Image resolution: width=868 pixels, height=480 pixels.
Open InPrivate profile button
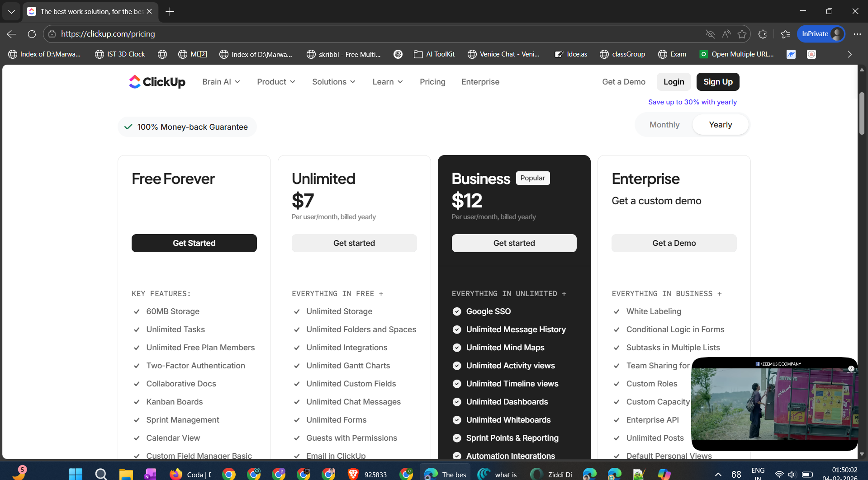pos(821,34)
